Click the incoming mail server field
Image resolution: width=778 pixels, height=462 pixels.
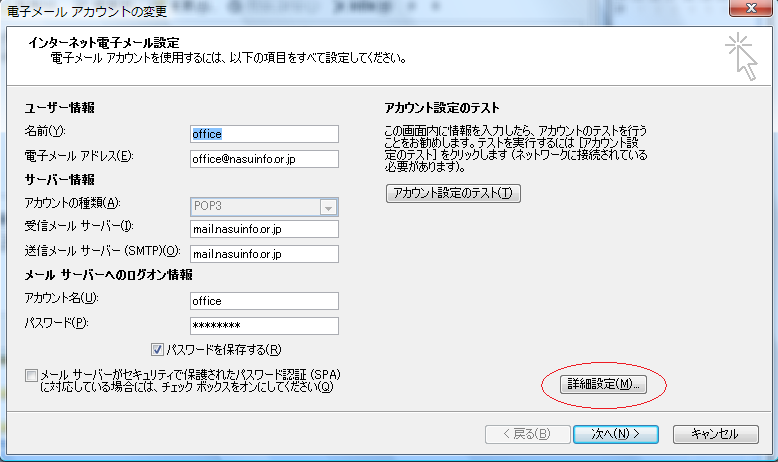click(x=264, y=229)
